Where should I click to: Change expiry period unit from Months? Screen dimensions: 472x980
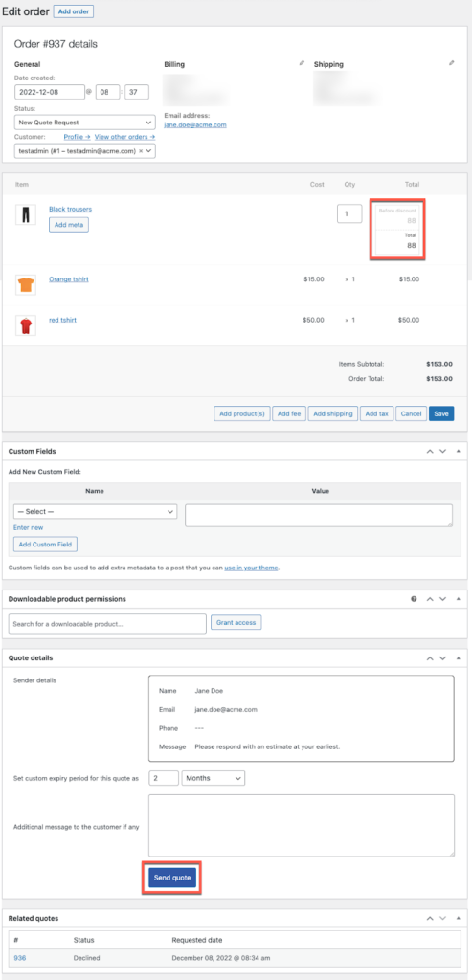tap(214, 778)
